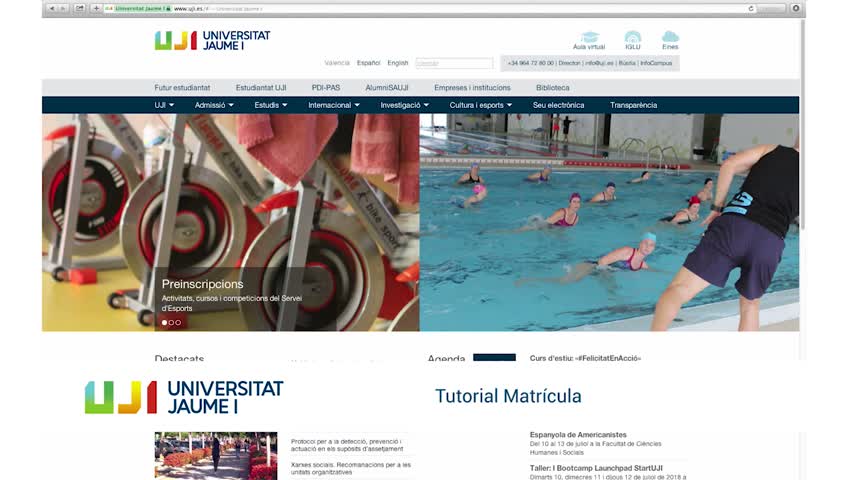The height and width of the screenshot is (480, 848).
Task: Expand the Investigació dropdown menu
Action: (405, 105)
